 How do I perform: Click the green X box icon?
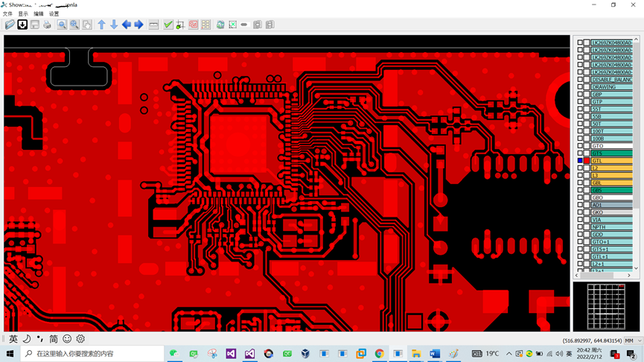pyautogui.click(x=232, y=25)
